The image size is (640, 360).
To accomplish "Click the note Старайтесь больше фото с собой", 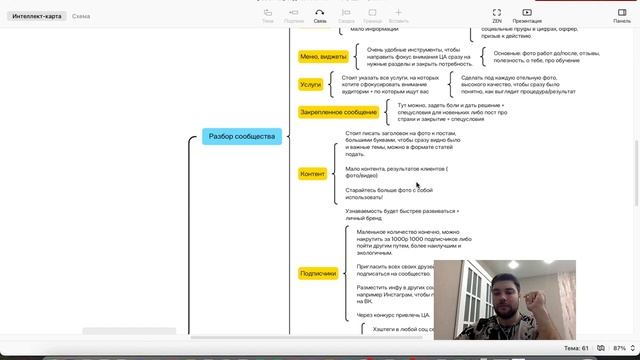I will click(x=389, y=193).
